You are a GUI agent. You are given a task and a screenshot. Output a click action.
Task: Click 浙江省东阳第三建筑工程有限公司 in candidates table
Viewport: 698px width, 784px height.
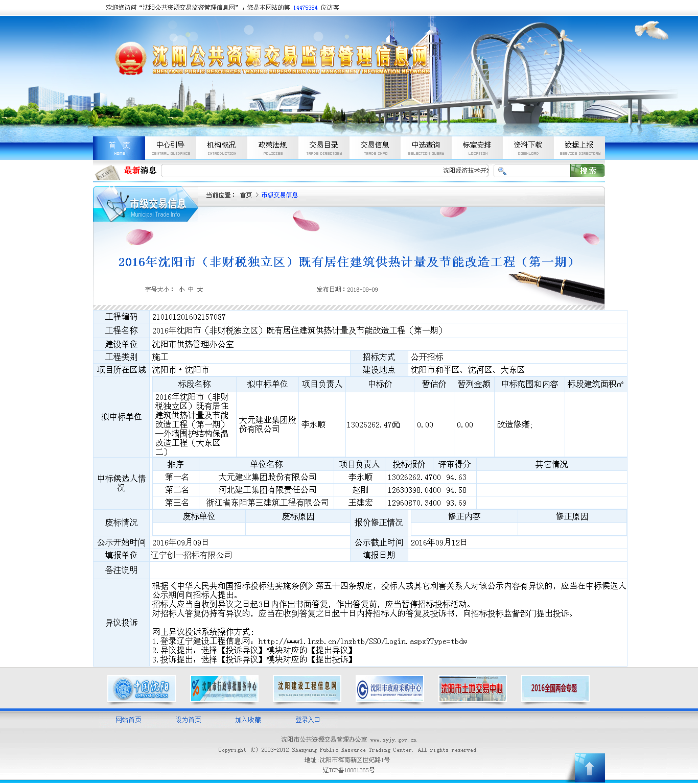coord(267,503)
